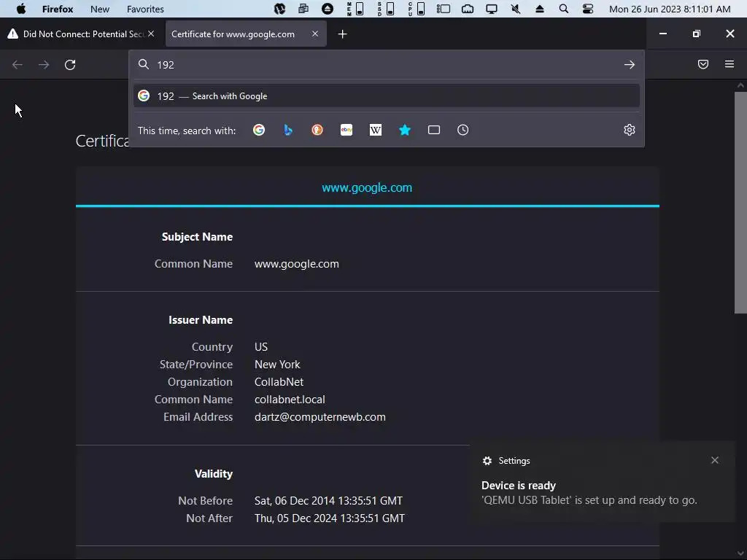The image size is (747, 560).
Task: Click the CPU indicator icon
Action: (416, 9)
